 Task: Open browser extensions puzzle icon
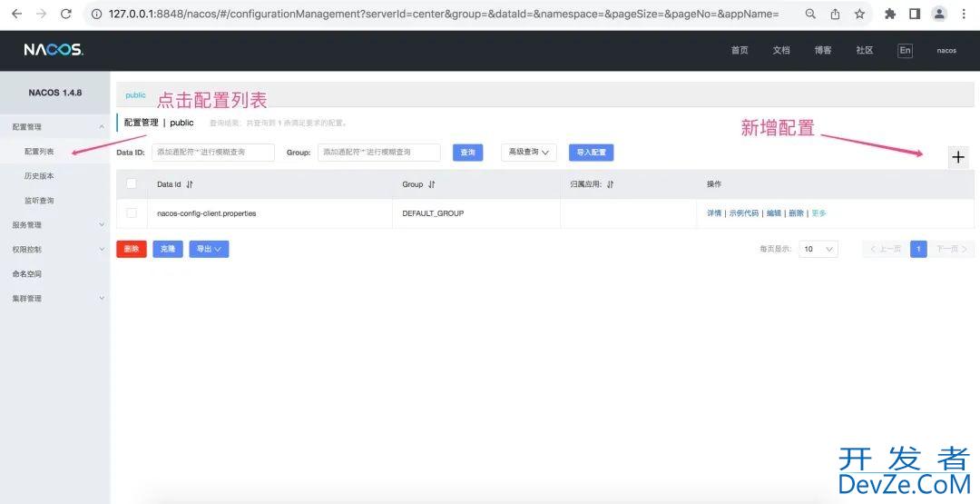890,14
